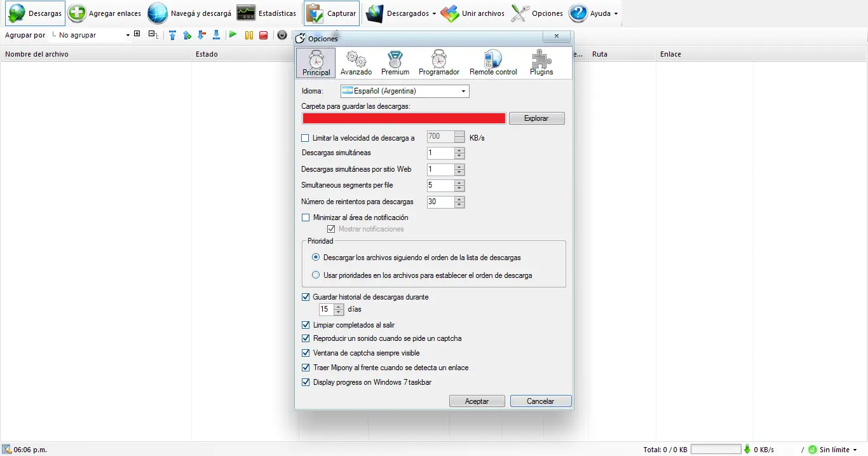Pause downloads with the yellow pause icon
Screen dimensions: 868x456
tap(249, 35)
